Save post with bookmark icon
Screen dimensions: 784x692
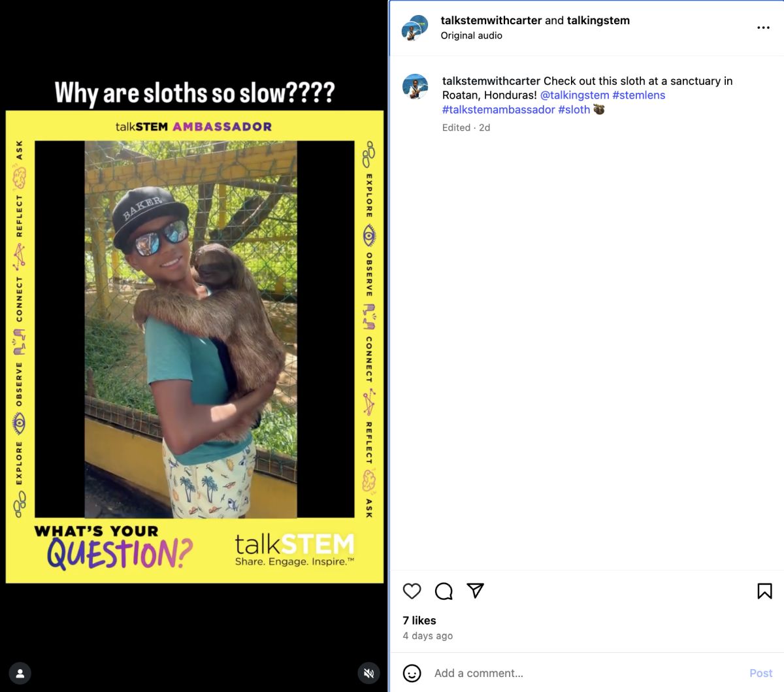click(764, 591)
